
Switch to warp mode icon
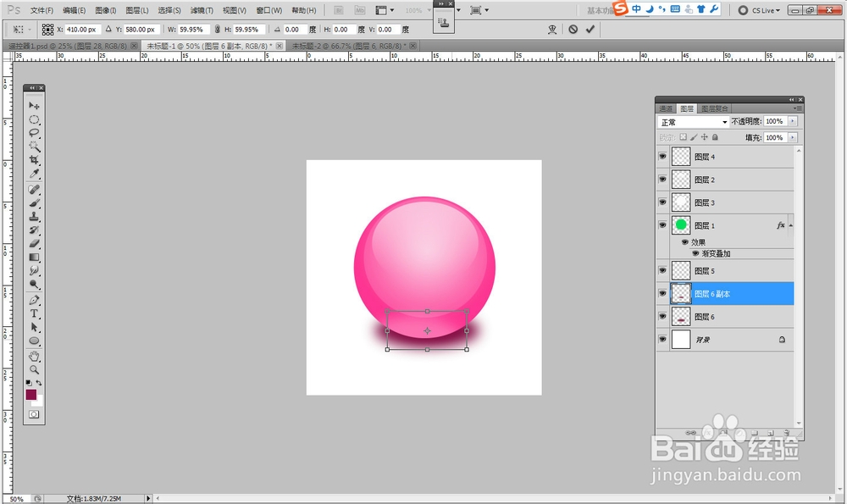tap(552, 29)
